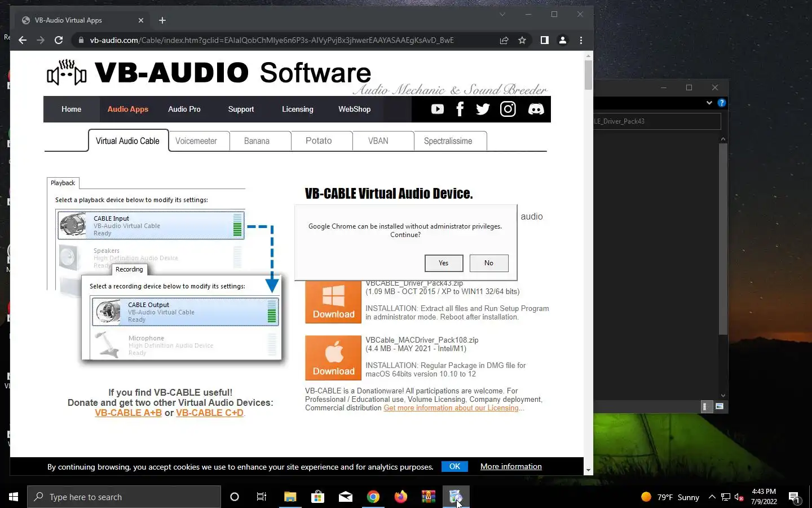Open the VB-CABLE A+B link
Screen dimensions: 812x508
[x=128, y=413]
